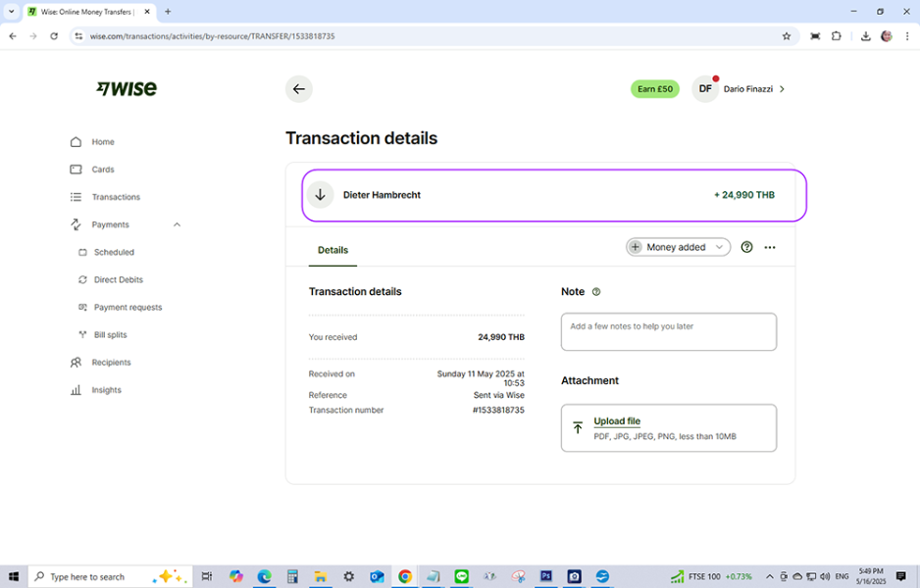Open the three-dot more options menu
This screenshot has width=920, height=588.
[770, 247]
